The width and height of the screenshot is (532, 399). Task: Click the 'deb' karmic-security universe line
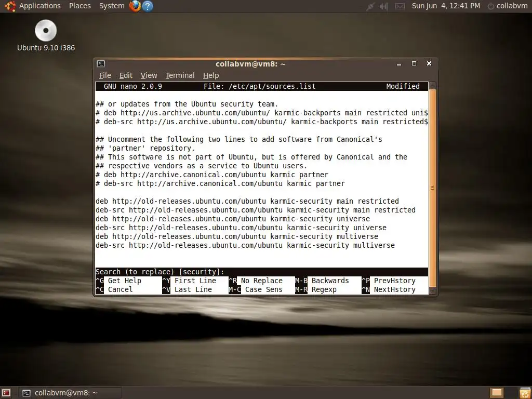(232, 219)
